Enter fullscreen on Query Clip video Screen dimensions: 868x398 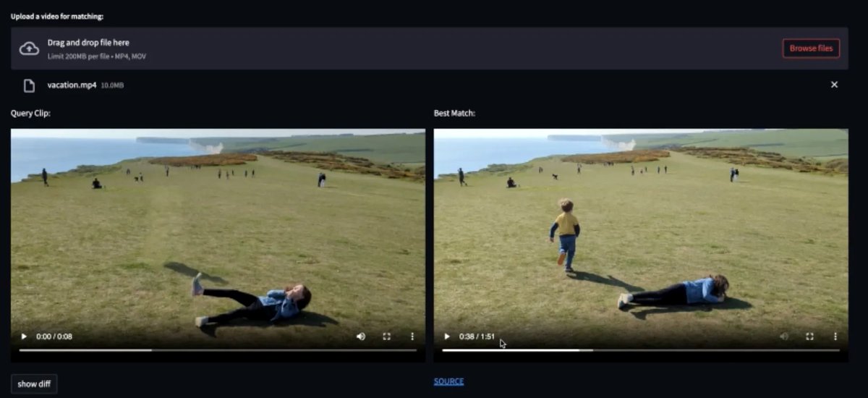pos(387,336)
